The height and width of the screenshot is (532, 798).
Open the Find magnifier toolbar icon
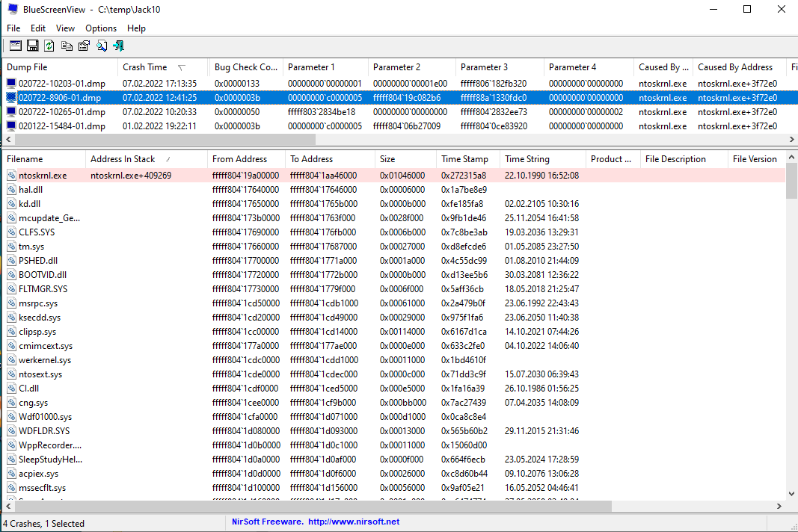(x=102, y=46)
